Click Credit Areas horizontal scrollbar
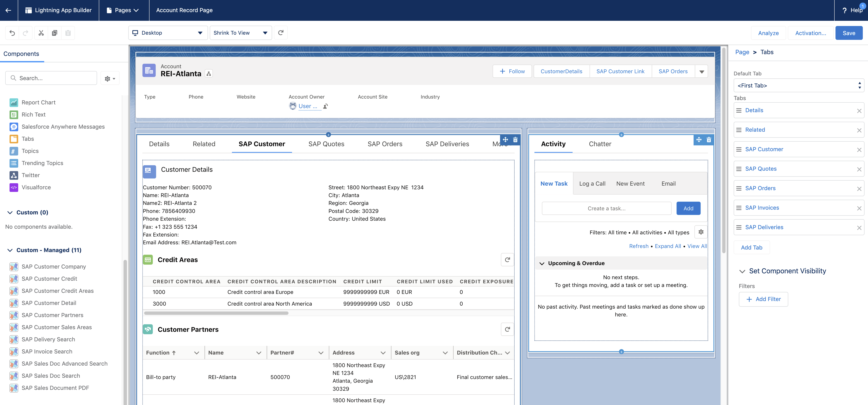 point(216,313)
